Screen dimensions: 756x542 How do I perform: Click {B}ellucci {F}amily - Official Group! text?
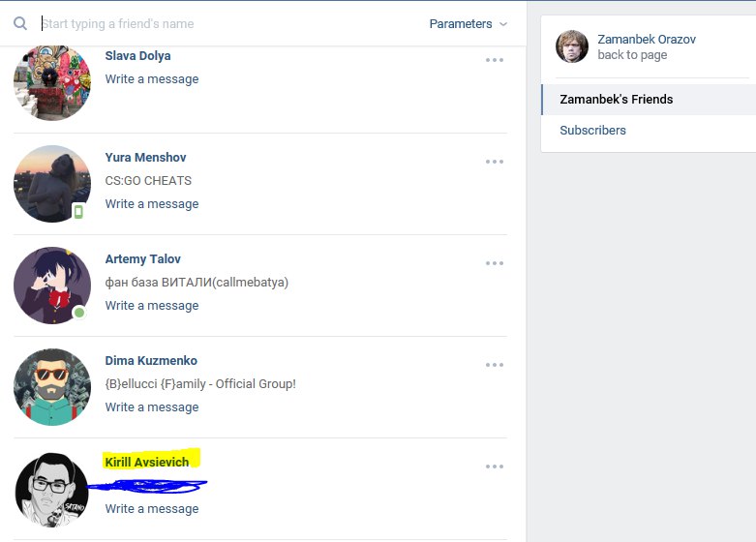pyautogui.click(x=200, y=384)
